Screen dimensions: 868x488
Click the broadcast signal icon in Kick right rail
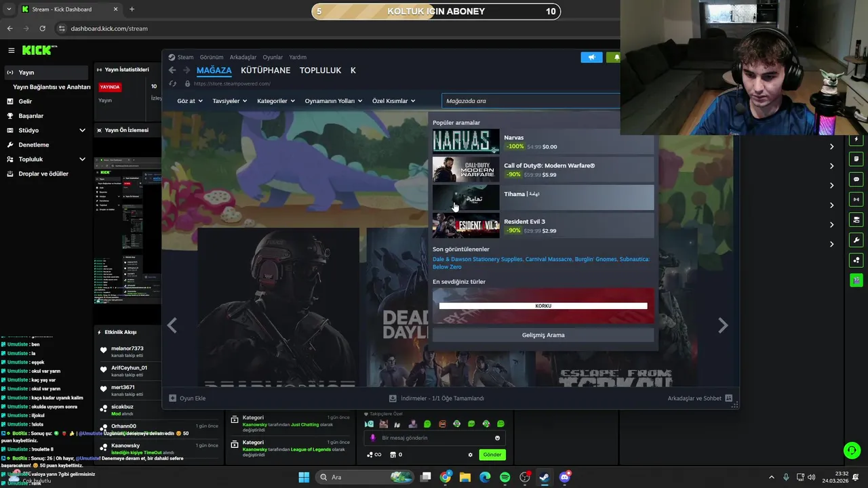856,199
